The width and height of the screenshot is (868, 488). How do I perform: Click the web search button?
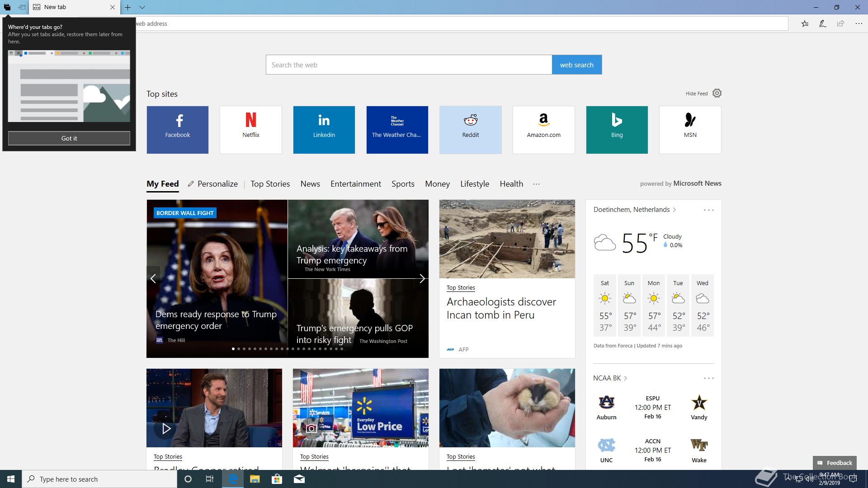pos(577,65)
